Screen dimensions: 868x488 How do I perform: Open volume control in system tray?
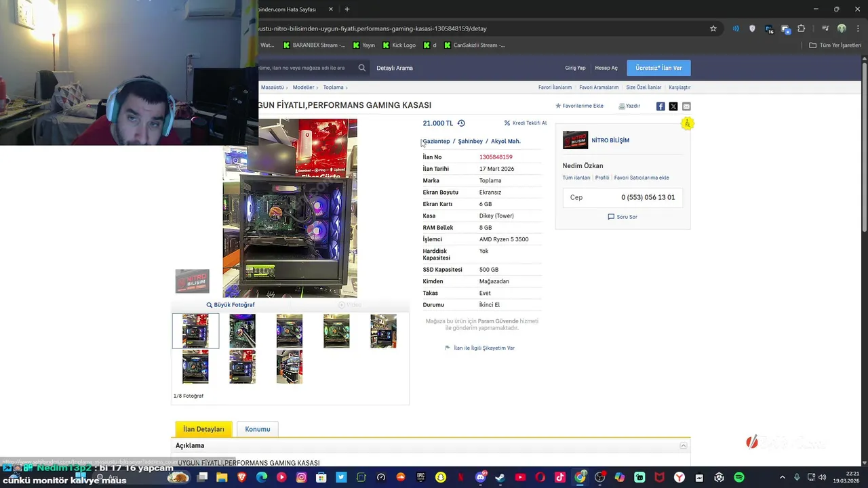click(822, 477)
